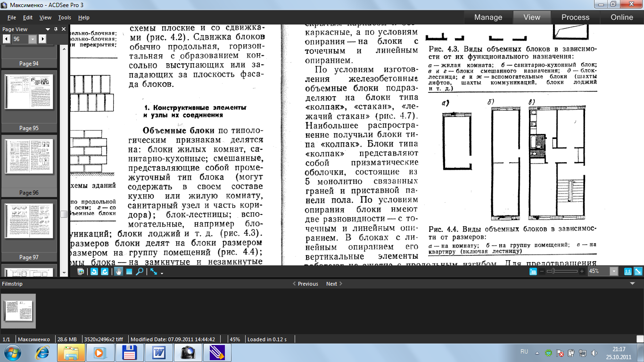This screenshot has height=362, width=644.
Task: Open the File menu
Action: [12, 17]
